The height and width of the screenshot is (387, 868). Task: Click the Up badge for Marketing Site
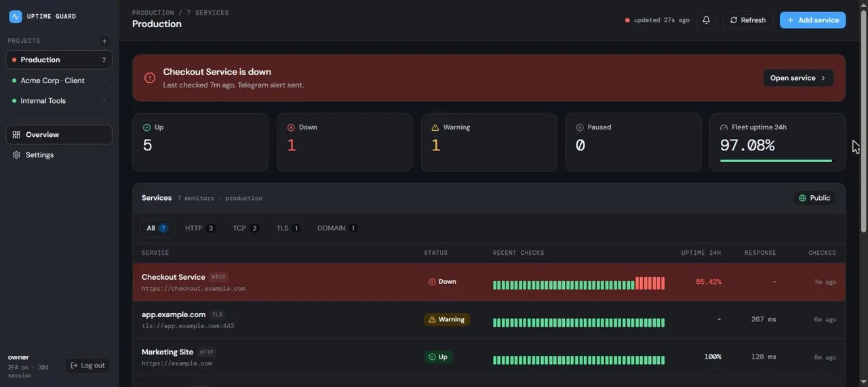438,357
